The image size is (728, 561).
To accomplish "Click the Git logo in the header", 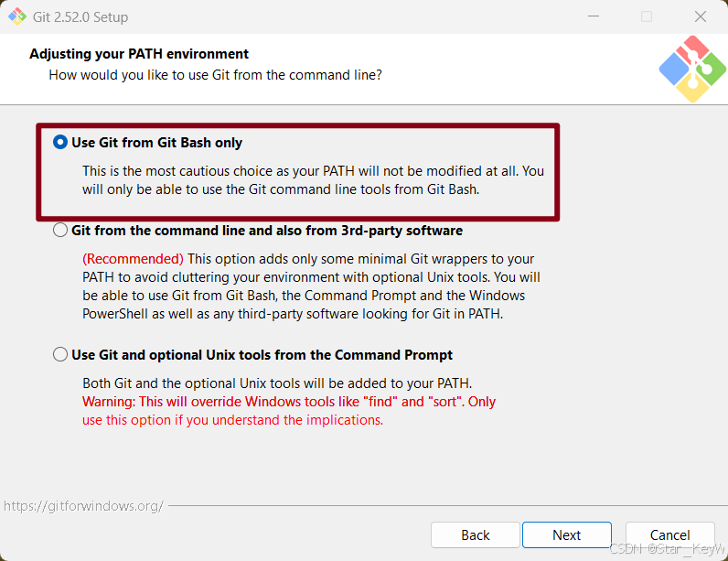I will (x=692, y=69).
